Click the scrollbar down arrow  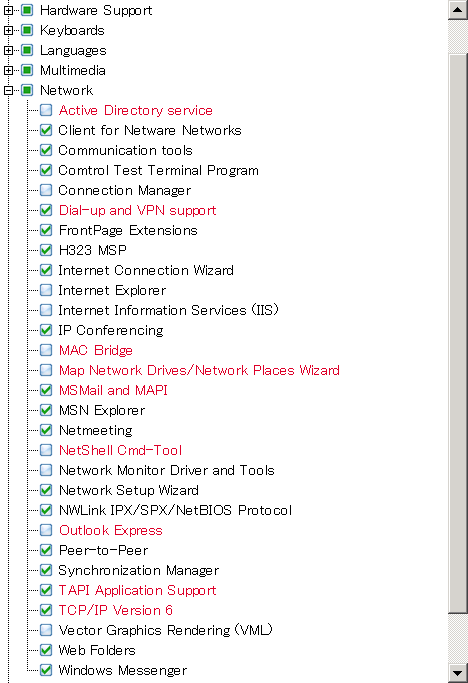(x=458, y=673)
